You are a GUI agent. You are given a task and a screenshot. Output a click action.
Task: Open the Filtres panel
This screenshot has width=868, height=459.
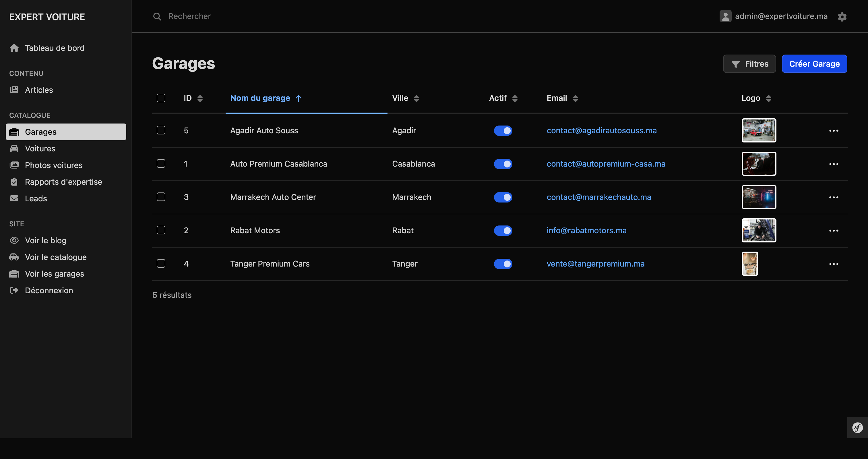pyautogui.click(x=749, y=64)
